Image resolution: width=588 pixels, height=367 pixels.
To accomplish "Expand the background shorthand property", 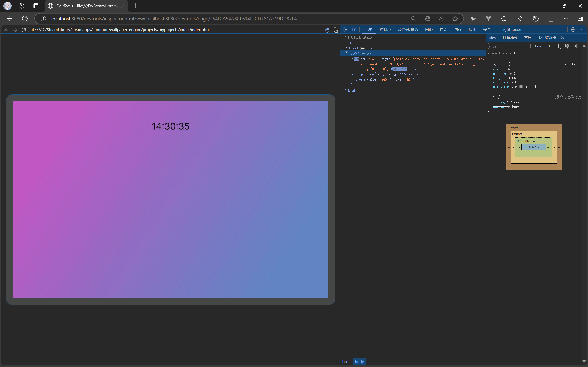I will [516, 87].
